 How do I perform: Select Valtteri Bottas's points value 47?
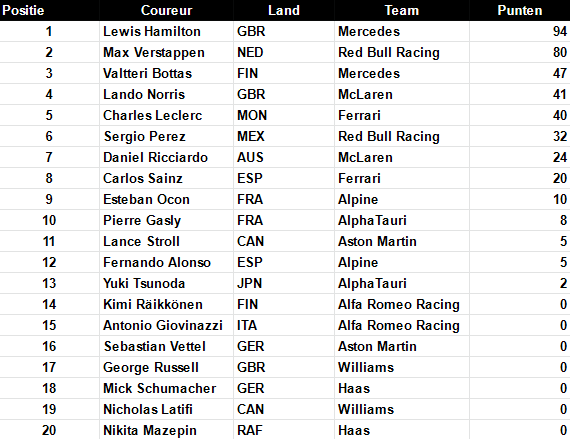[x=520, y=73]
